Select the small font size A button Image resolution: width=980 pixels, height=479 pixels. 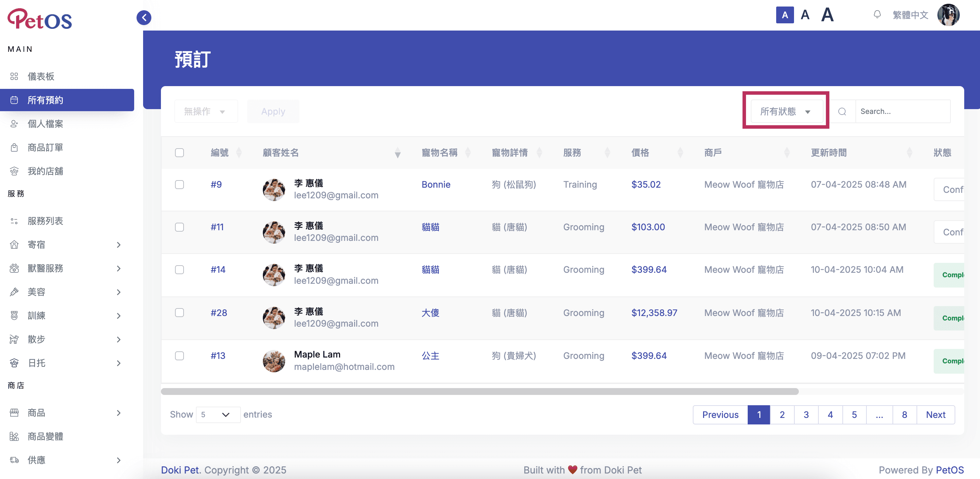(784, 15)
